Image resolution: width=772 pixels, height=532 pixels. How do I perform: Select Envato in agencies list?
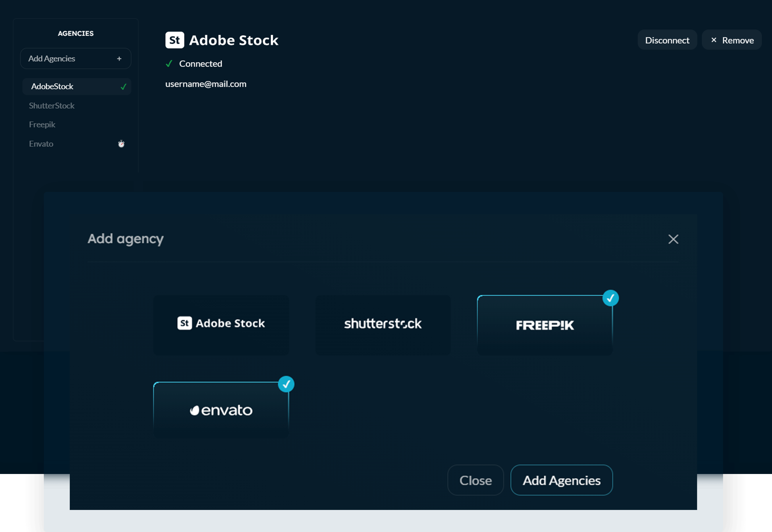(77, 144)
